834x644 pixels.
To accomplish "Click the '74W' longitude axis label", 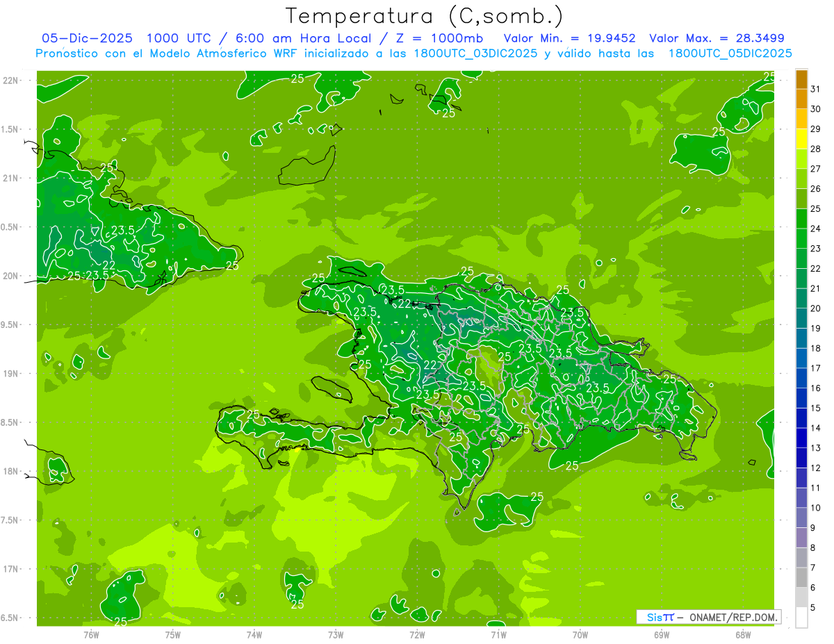I will tap(254, 635).
